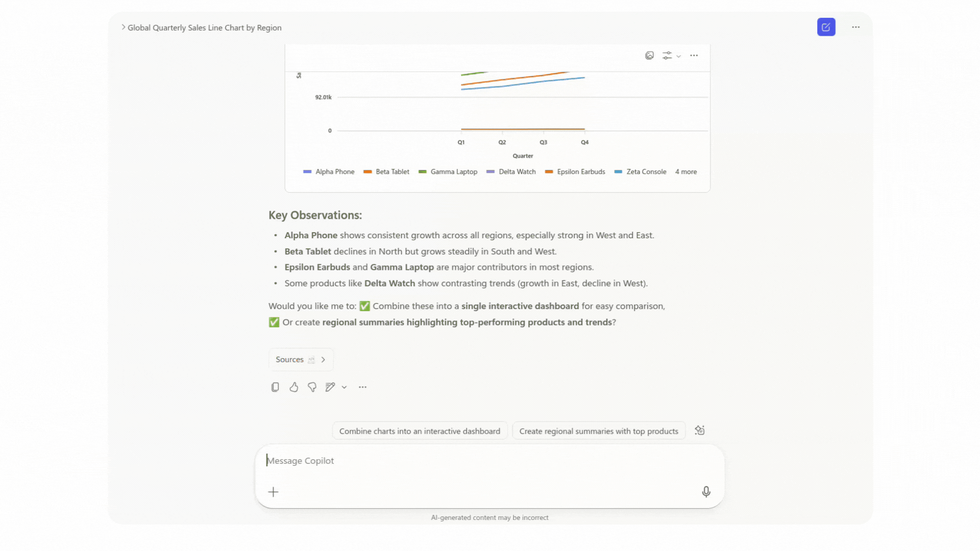Viewport: 980px width, 551px height.
Task: Open the new chat compose icon
Action: 826,27
